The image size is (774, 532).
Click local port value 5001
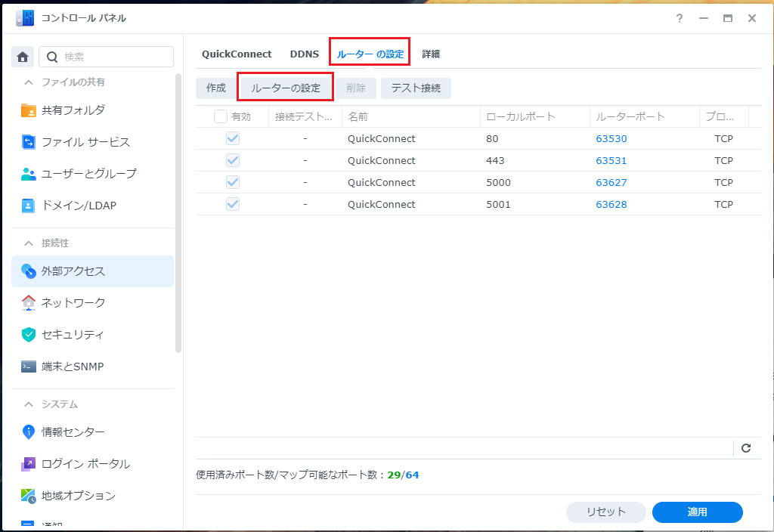[498, 204]
